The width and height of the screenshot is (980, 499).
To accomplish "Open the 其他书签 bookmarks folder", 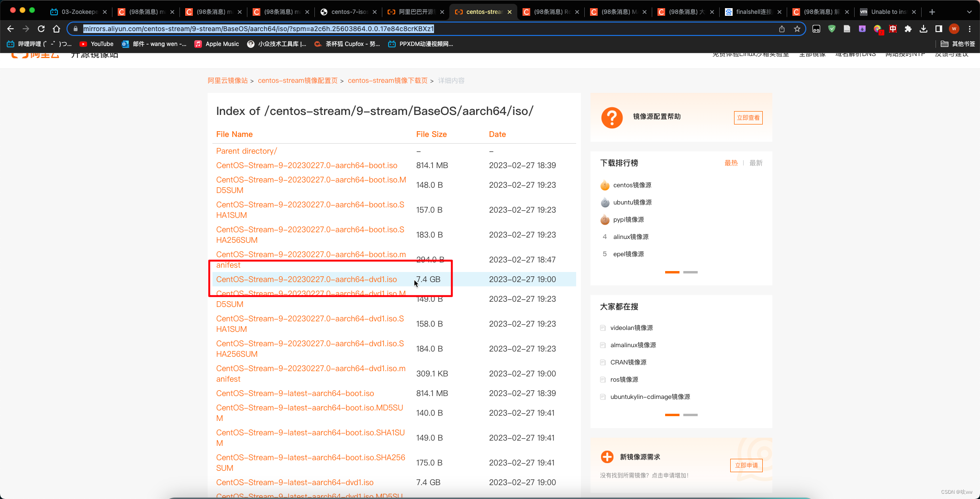I will click(x=958, y=44).
